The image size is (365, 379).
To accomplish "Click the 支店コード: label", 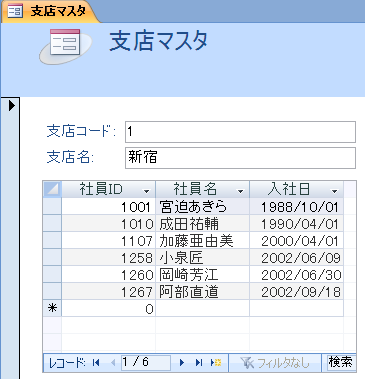I will point(81,131).
